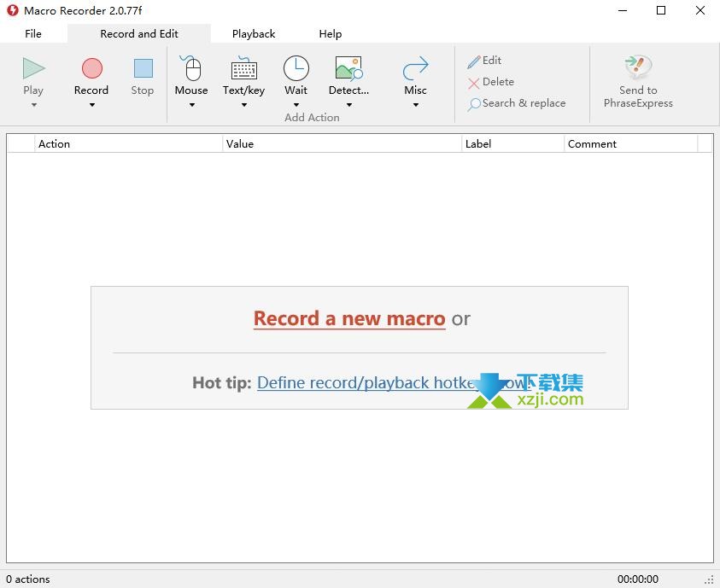Switch to the Playback tab
Image resolution: width=720 pixels, height=588 pixels.
pos(254,34)
